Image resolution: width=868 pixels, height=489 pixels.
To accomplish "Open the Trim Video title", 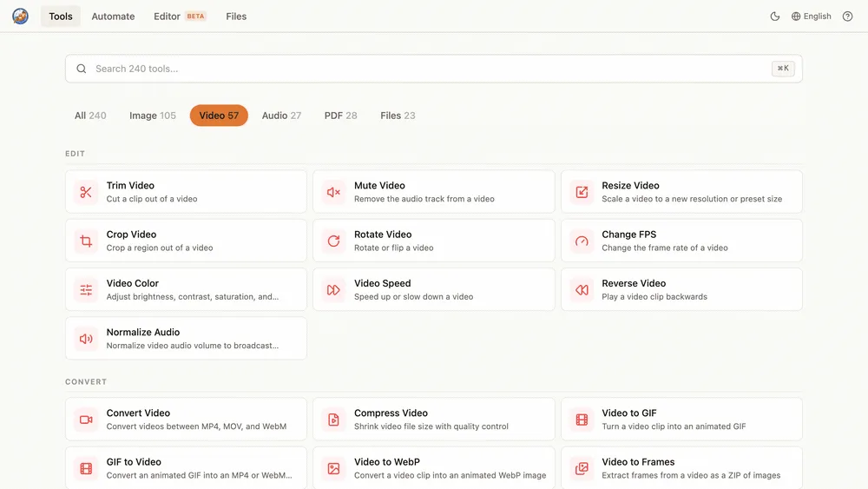I will (x=130, y=186).
